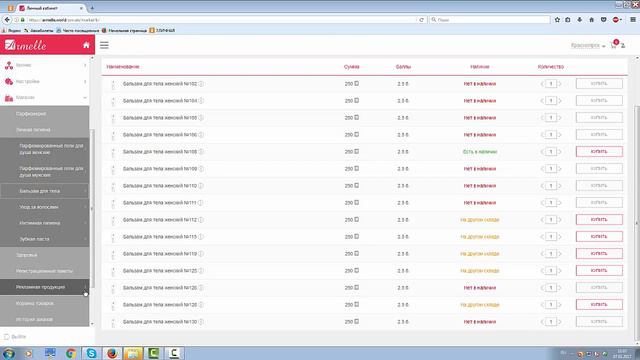Open the Firefox hamburger menu
The image size is (640, 360).
tap(633, 20)
